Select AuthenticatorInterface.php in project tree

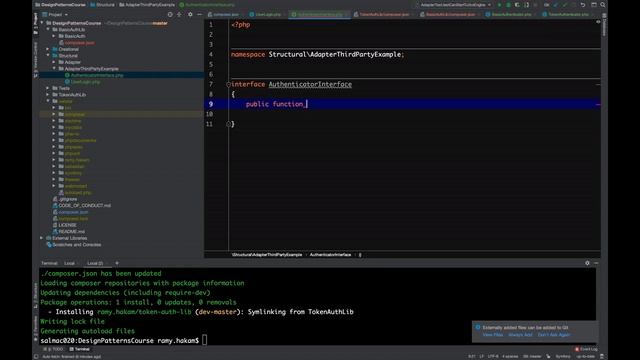(97, 76)
